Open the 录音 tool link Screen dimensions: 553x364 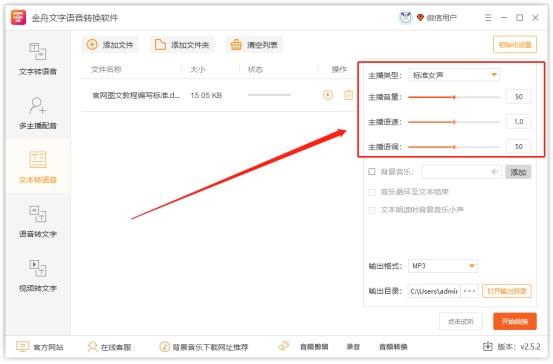353,347
